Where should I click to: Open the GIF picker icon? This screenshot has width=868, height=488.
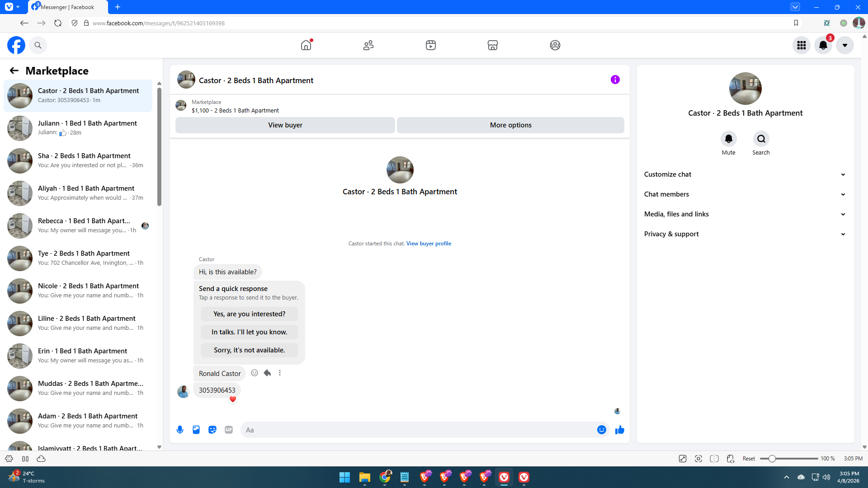[229, 430]
